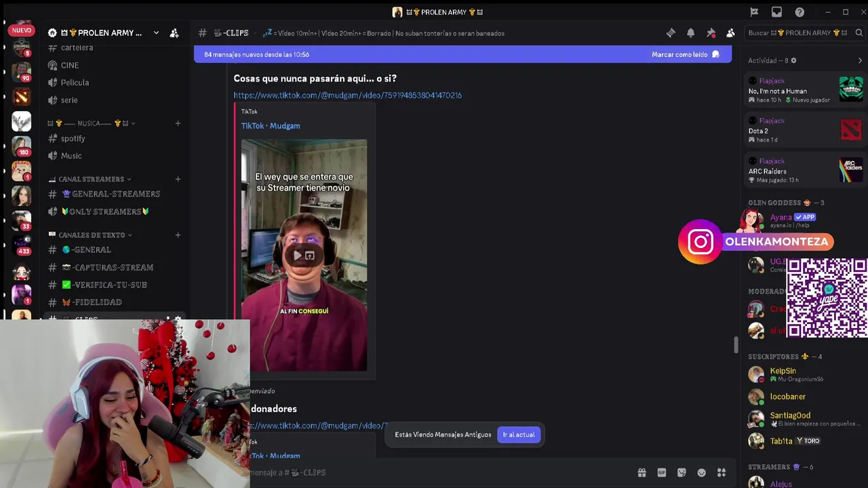
Task: Open the emoji picker icon
Action: (702, 472)
